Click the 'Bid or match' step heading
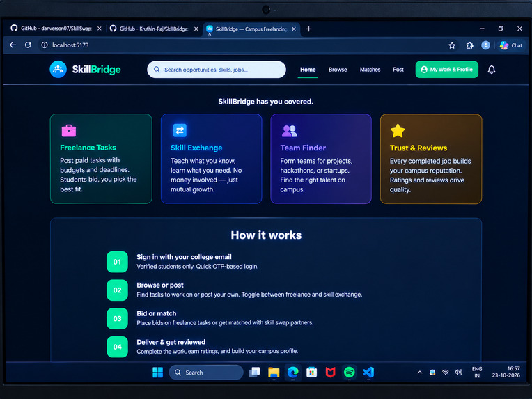The height and width of the screenshot is (399, 532). click(157, 313)
